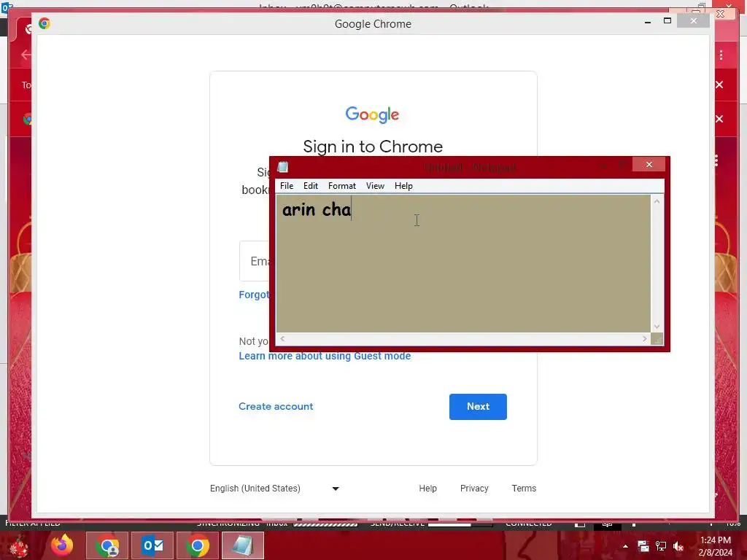Click the back arrow in background browser window
Screen dimensions: 747x560
(26, 55)
